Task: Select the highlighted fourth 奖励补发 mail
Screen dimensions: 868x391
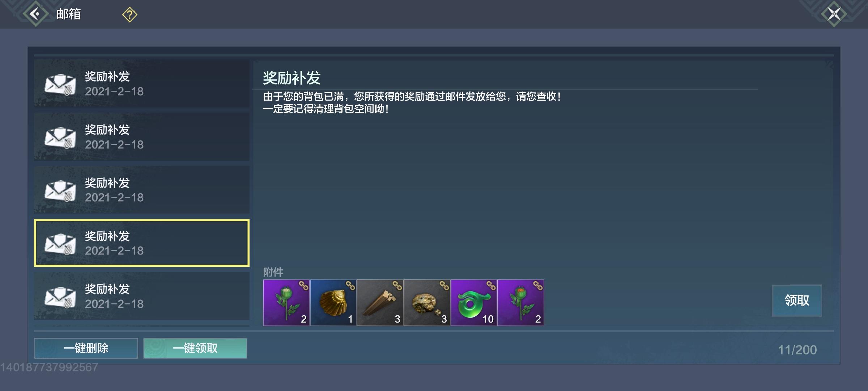Action: [142, 243]
